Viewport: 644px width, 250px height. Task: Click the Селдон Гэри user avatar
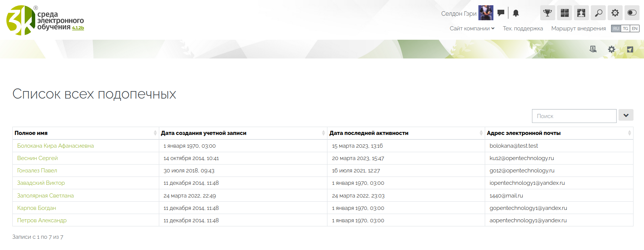pyautogui.click(x=486, y=13)
